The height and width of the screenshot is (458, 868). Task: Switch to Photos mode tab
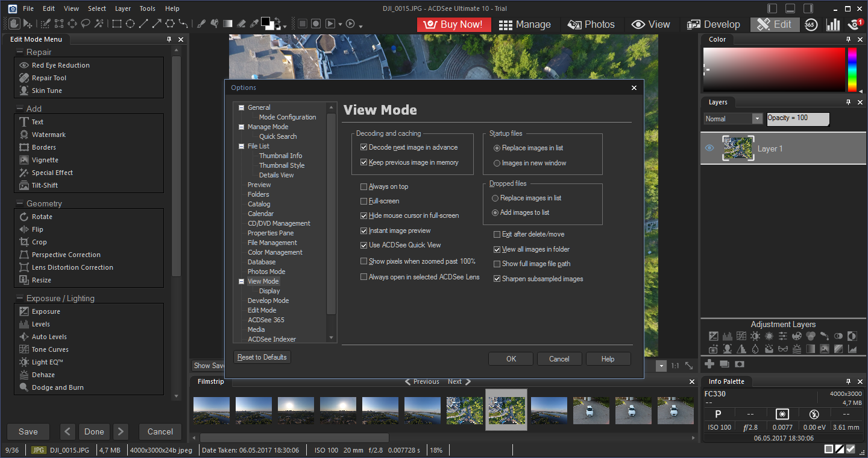591,25
